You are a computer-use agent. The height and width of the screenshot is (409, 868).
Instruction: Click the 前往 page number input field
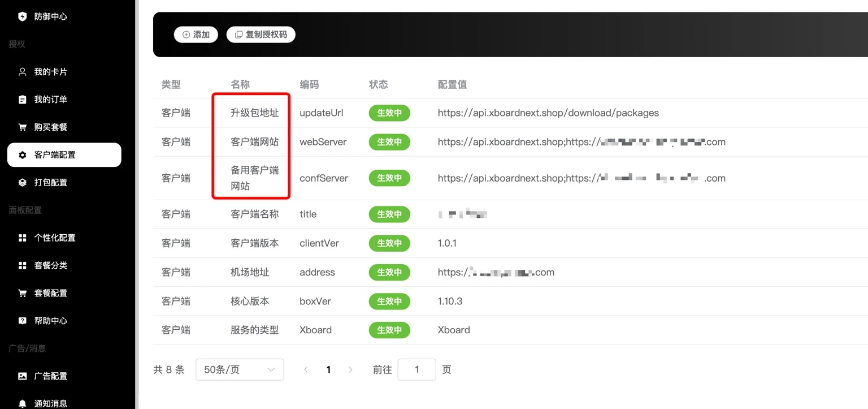(416, 369)
